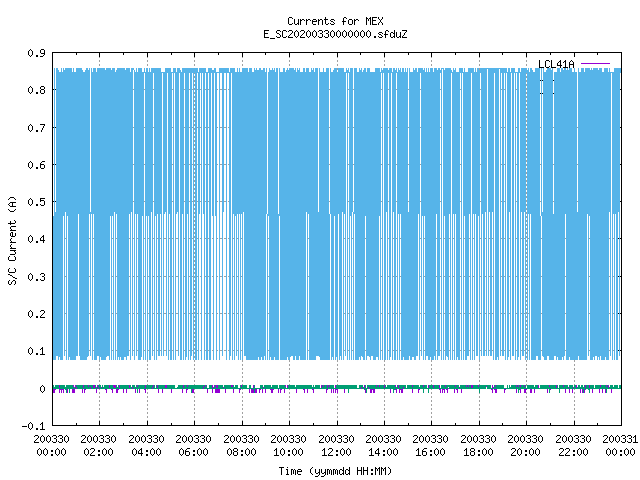Click x-axis label 200330 12:00
The image size is (640, 480).
[336, 446]
